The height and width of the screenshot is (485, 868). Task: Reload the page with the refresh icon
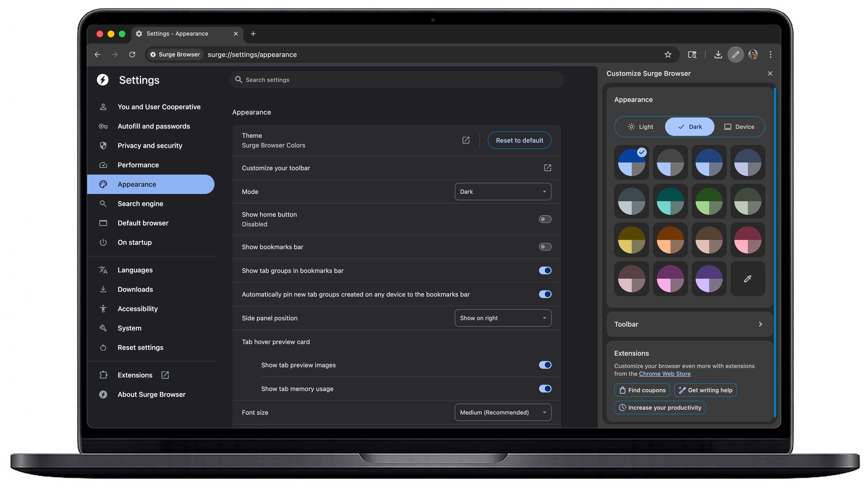coord(132,54)
